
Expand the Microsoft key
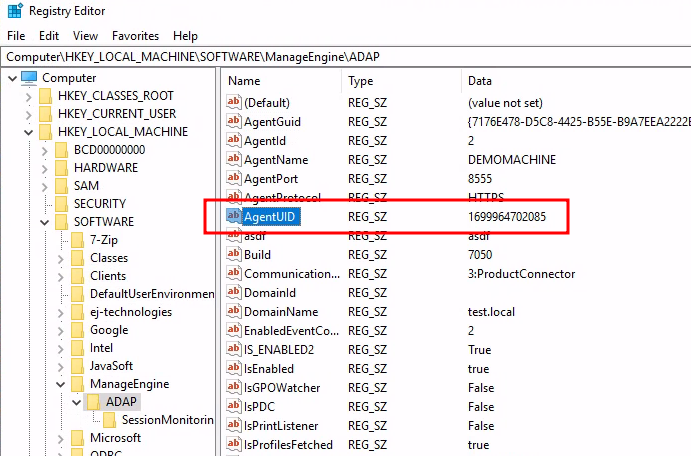[61, 439]
